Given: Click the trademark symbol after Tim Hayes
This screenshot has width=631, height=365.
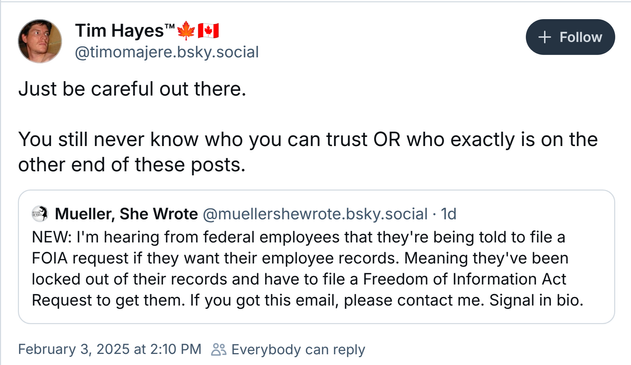Looking at the screenshot, I should pyautogui.click(x=170, y=27).
